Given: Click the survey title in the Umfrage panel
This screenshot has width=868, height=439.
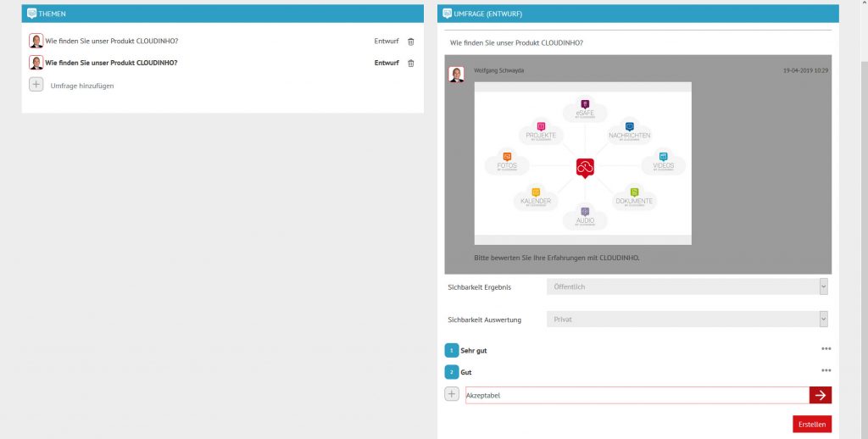Looking at the screenshot, I should [516, 42].
